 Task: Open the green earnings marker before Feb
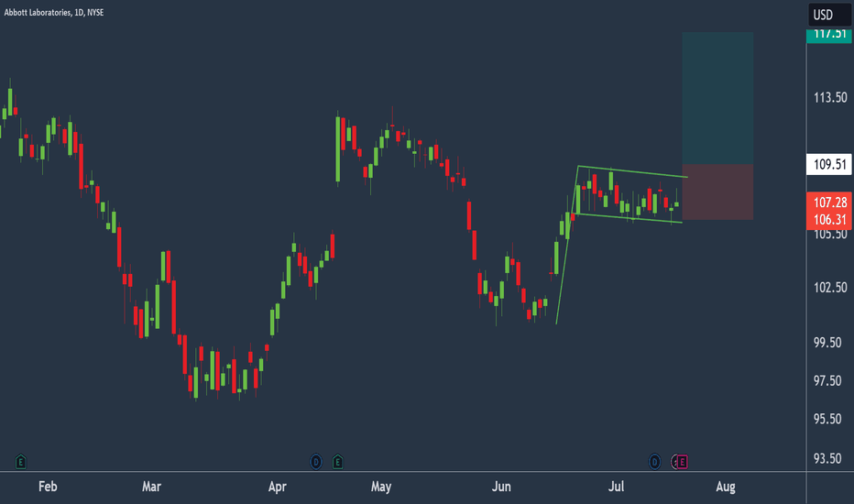coord(20,462)
